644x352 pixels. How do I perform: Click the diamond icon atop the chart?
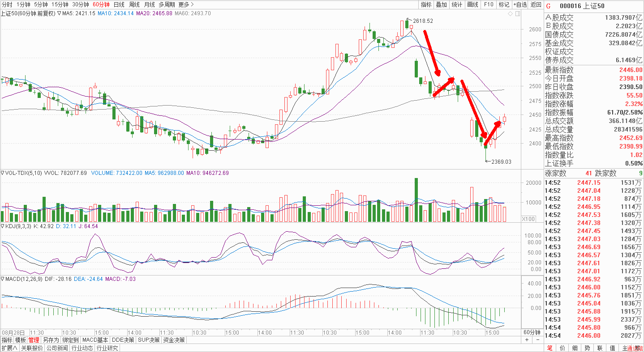[x=510, y=14]
